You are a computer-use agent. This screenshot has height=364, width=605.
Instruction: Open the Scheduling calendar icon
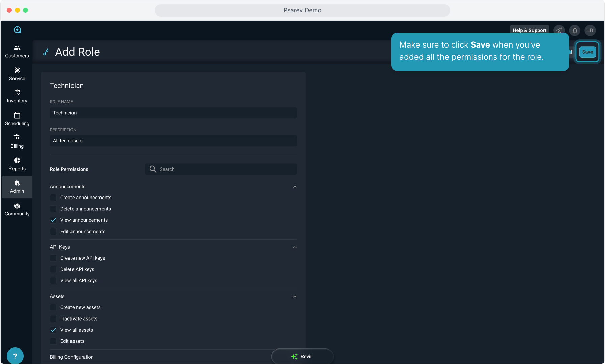coord(17,115)
